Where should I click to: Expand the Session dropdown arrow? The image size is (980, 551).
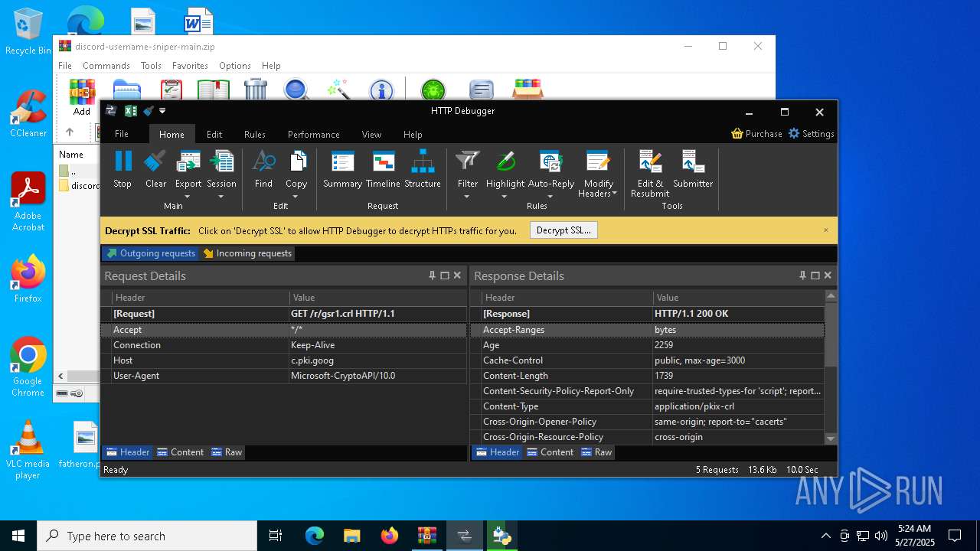click(221, 197)
